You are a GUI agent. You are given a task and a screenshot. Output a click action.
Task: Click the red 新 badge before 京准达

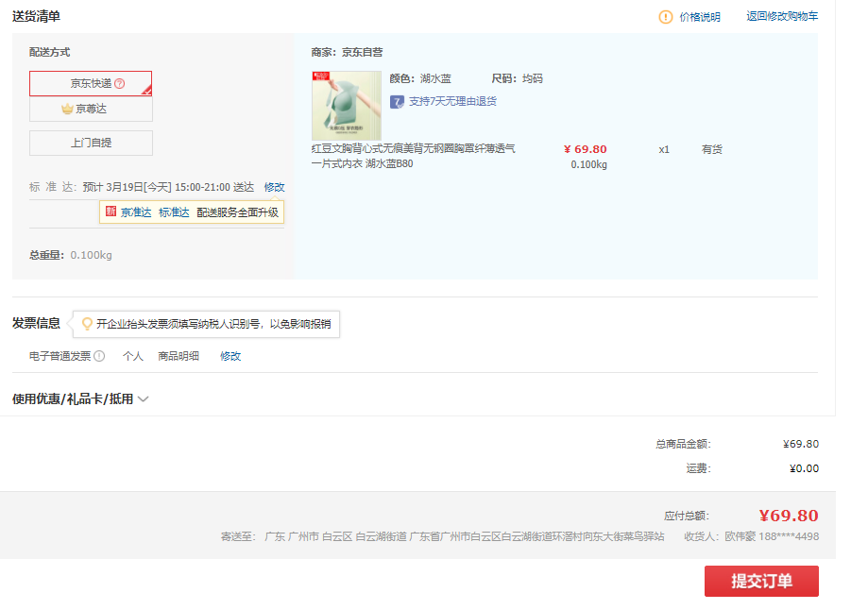tap(111, 212)
